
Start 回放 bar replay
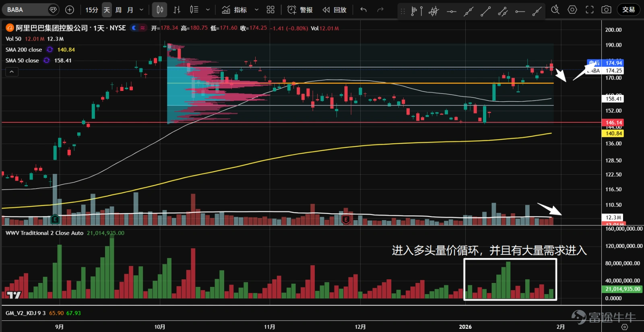pos(334,10)
